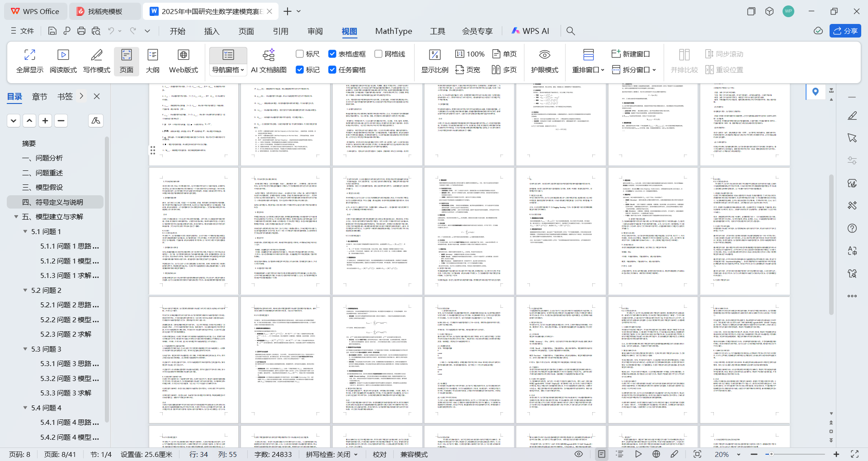This screenshot has width=868, height=461.
Task: Click the expand-all plus button in outline
Action: point(45,121)
